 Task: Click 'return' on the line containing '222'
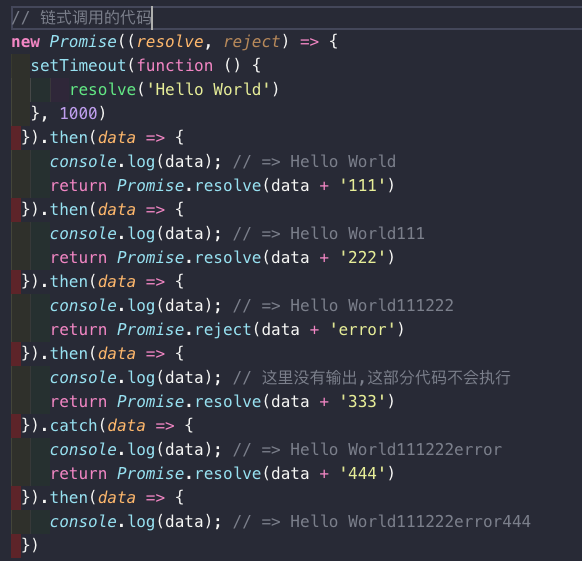pos(79,257)
